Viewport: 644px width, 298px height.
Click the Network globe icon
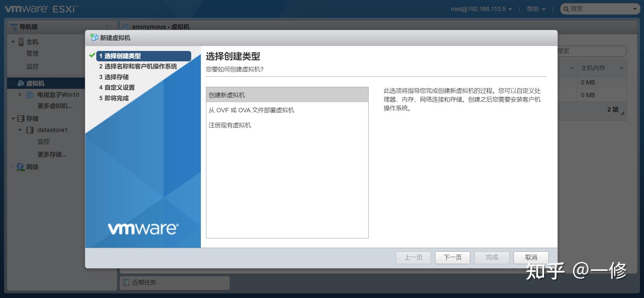[x=20, y=167]
